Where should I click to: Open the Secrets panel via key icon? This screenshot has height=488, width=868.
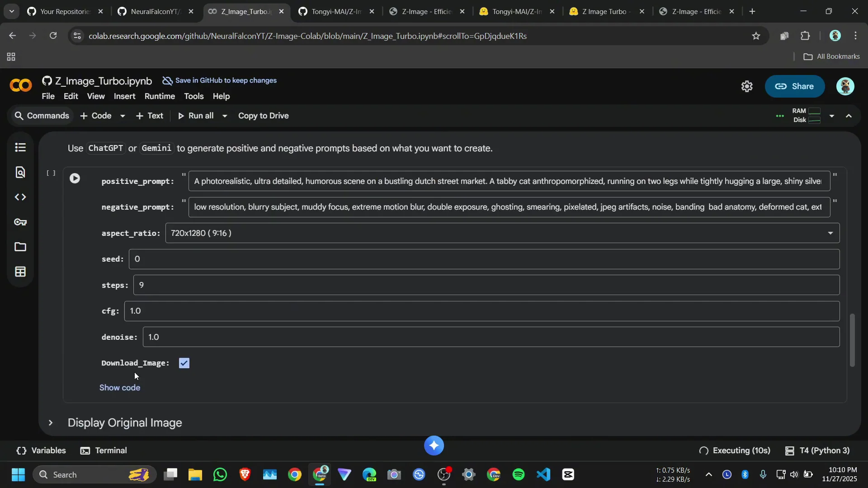(x=20, y=222)
